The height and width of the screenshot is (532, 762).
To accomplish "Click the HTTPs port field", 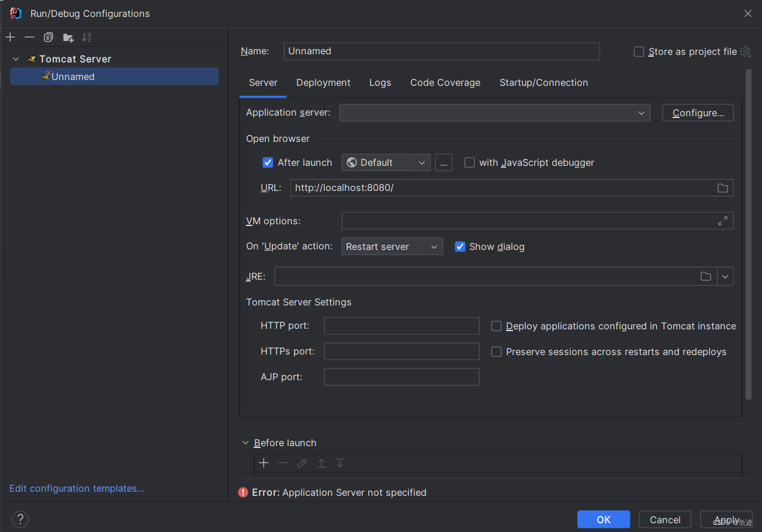I will click(x=401, y=352).
